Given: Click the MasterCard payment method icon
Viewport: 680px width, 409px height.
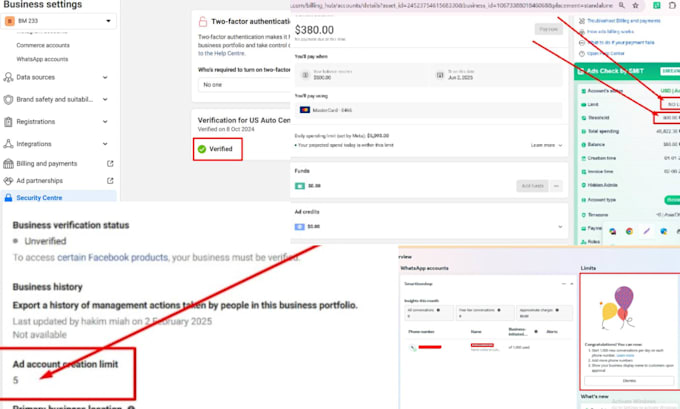Looking at the screenshot, I should 305,110.
